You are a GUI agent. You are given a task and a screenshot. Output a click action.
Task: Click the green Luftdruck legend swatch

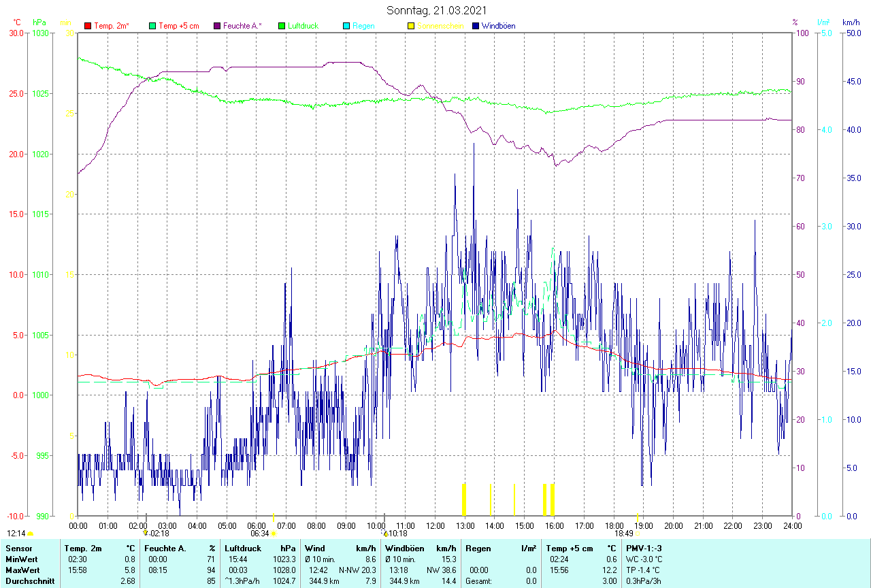click(x=282, y=27)
